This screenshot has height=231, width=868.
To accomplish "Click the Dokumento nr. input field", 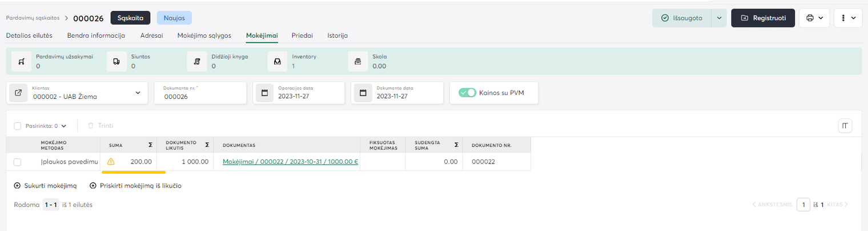I will point(200,97).
